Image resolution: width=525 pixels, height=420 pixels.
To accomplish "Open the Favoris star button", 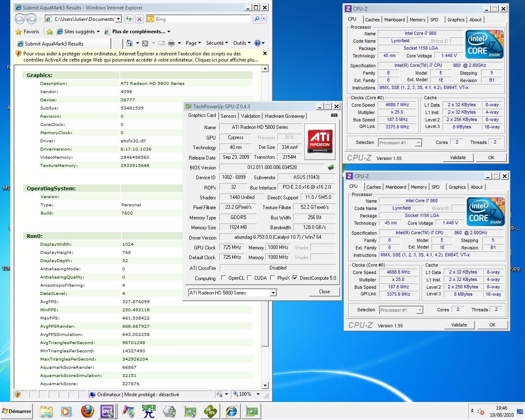I will coord(27,32).
